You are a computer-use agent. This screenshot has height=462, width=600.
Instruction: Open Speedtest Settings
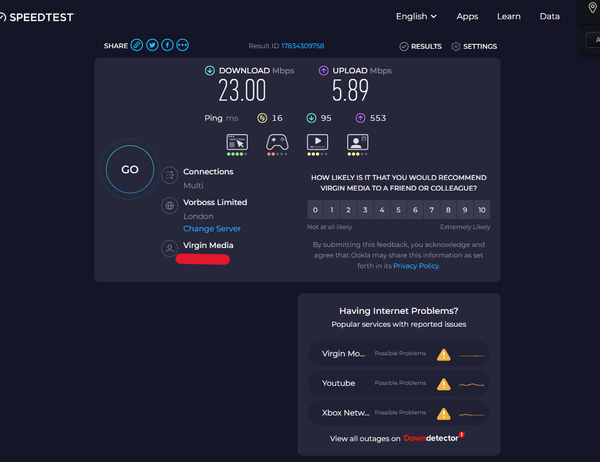pos(474,46)
